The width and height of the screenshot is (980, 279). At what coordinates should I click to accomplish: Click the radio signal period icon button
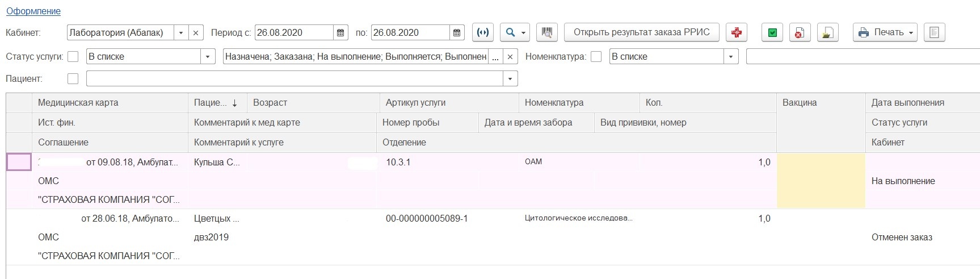482,32
